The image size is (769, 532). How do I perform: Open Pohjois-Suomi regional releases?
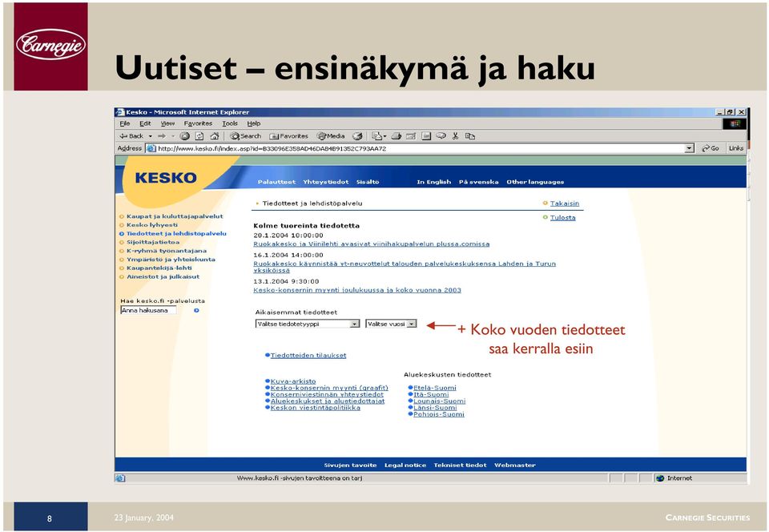tap(438, 414)
